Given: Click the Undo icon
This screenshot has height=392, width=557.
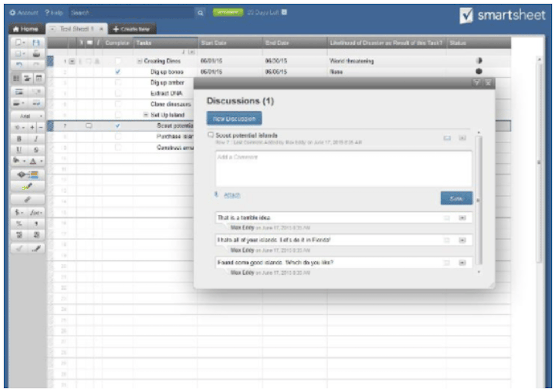Looking at the screenshot, I should coord(19,65).
